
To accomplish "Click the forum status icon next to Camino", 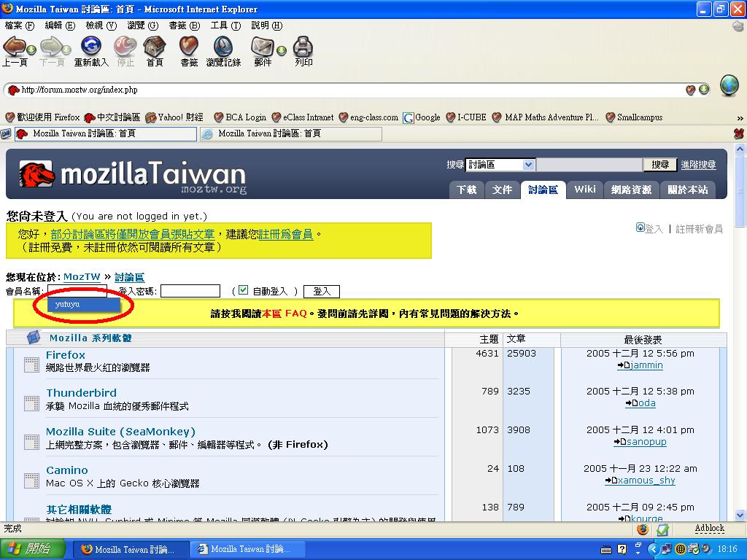I will (x=31, y=481).
